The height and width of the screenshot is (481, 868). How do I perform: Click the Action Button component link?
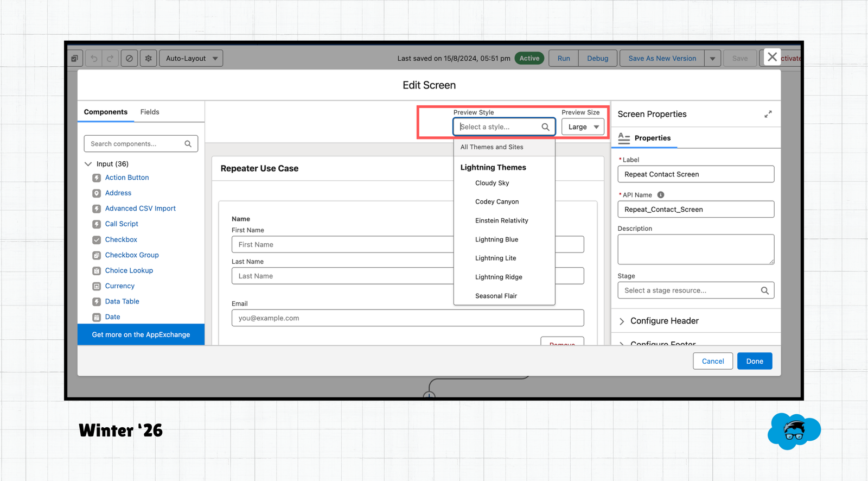pyautogui.click(x=127, y=178)
